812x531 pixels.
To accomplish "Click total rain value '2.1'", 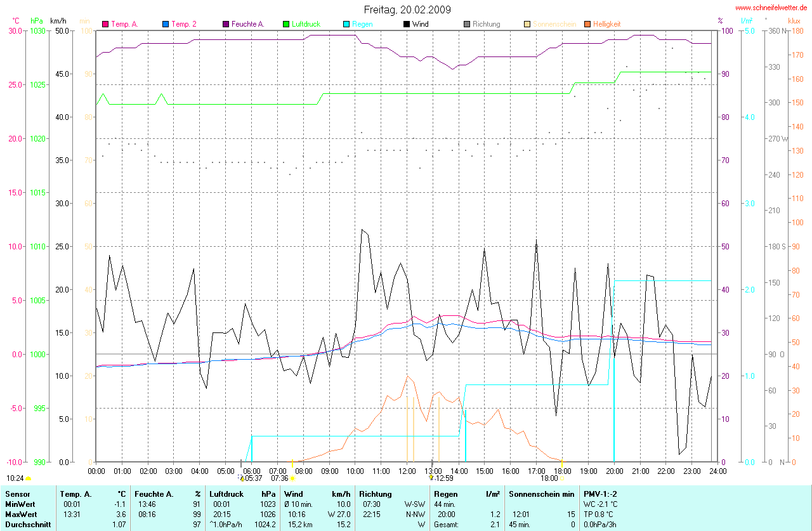I will tap(494, 525).
